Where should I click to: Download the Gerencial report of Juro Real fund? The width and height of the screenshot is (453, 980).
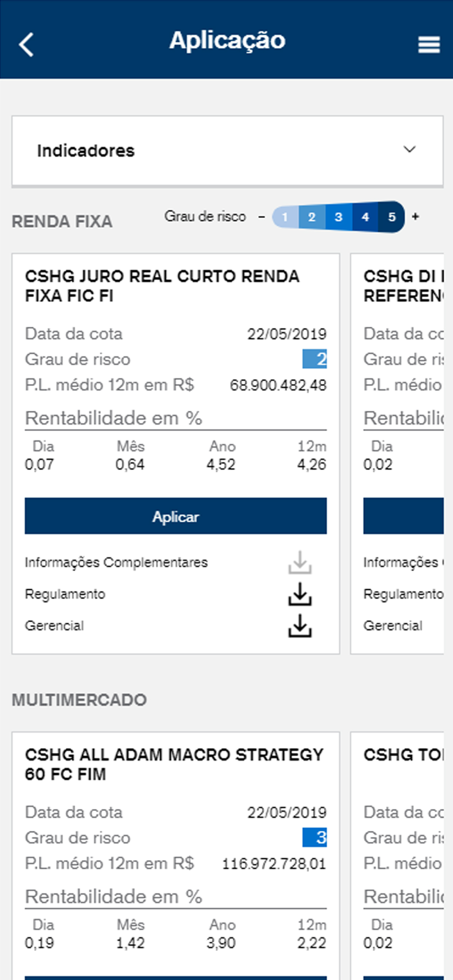300,626
